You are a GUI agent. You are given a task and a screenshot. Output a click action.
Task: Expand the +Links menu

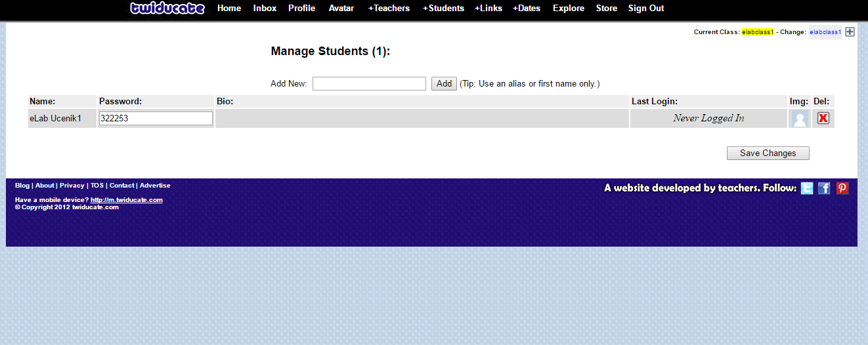[488, 9]
